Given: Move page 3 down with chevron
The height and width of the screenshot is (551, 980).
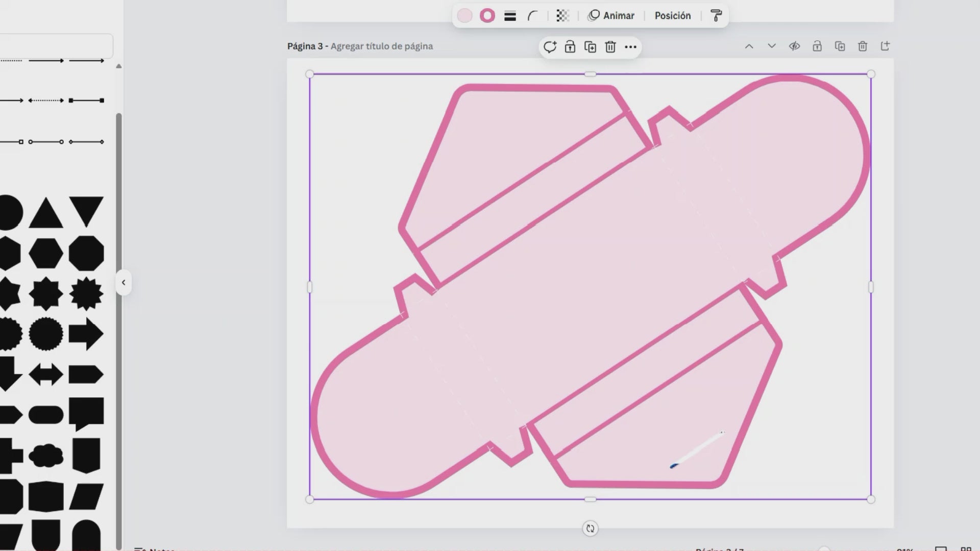Looking at the screenshot, I should (772, 46).
